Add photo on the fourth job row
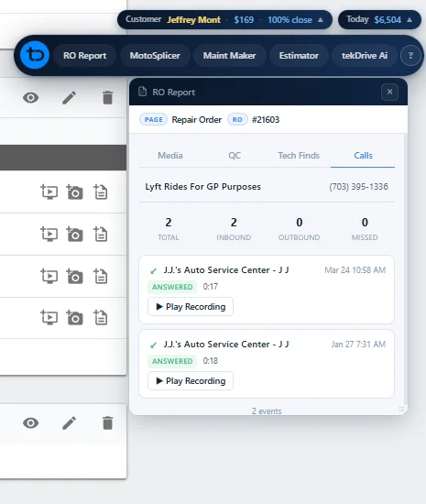This screenshot has width=426, height=504. [74, 318]
